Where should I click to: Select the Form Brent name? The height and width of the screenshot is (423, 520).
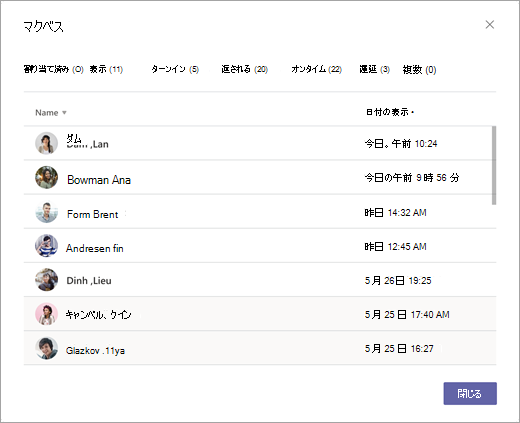[x=93, y=214]
